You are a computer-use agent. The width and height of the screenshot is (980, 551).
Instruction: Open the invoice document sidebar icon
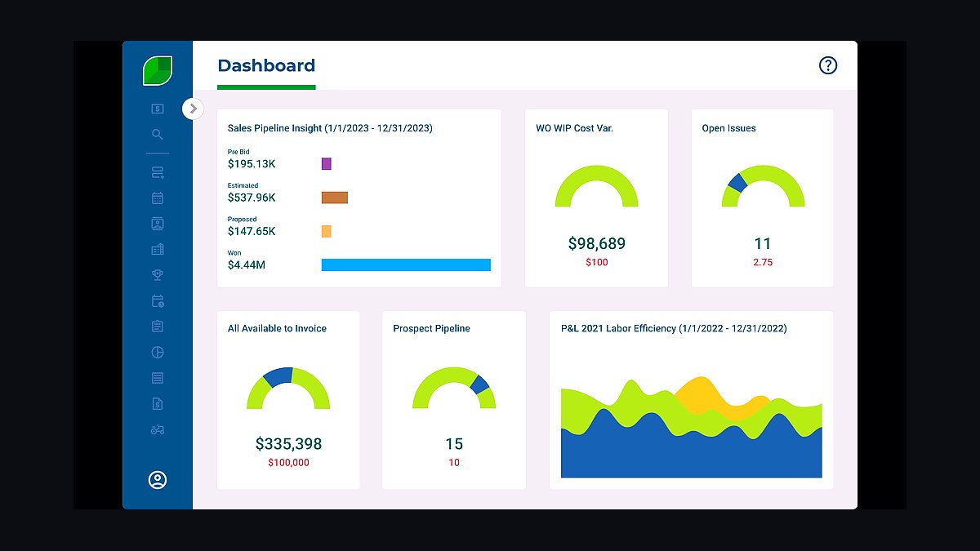pyautogui.click(x=158, y=403)
